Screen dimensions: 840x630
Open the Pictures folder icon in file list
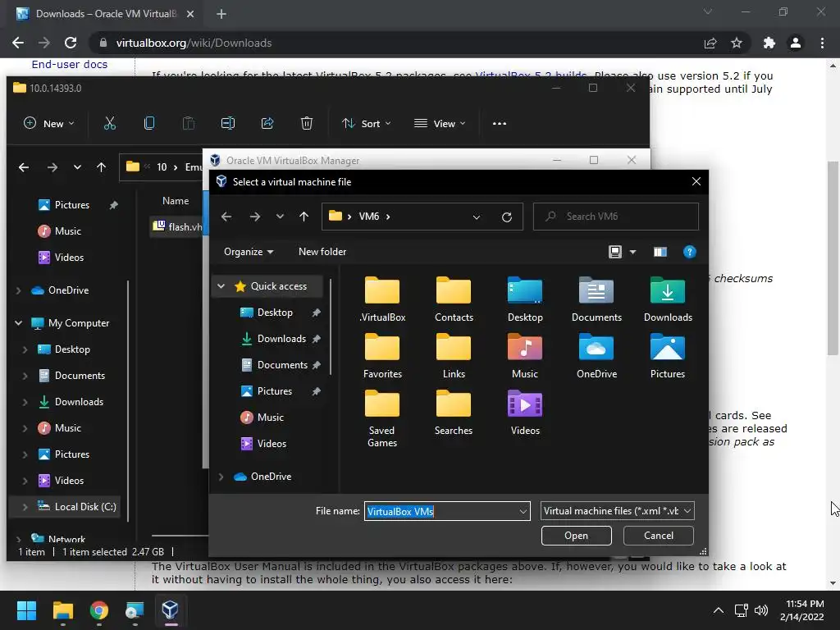(x=668, y=356)
